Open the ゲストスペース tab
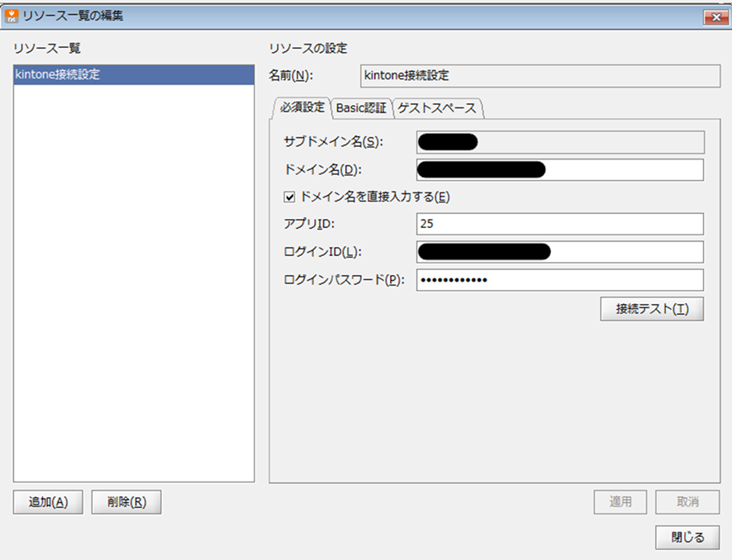 pos(437,108)
